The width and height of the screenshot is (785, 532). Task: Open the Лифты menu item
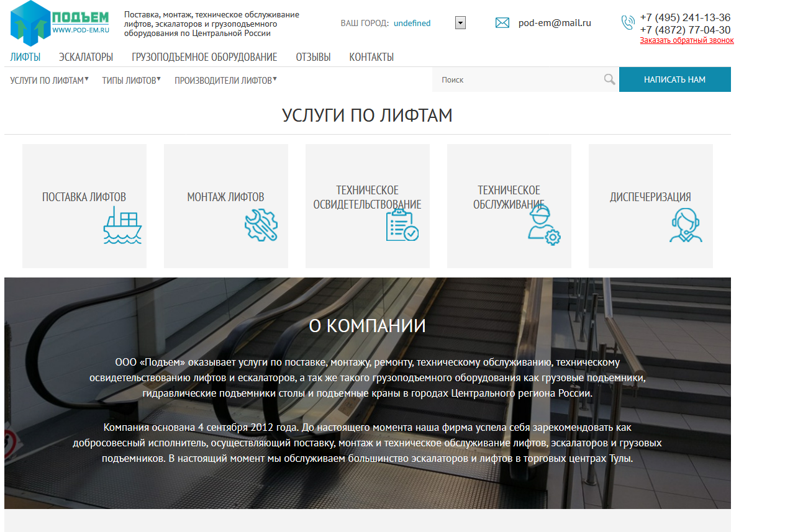pos(25,57)
